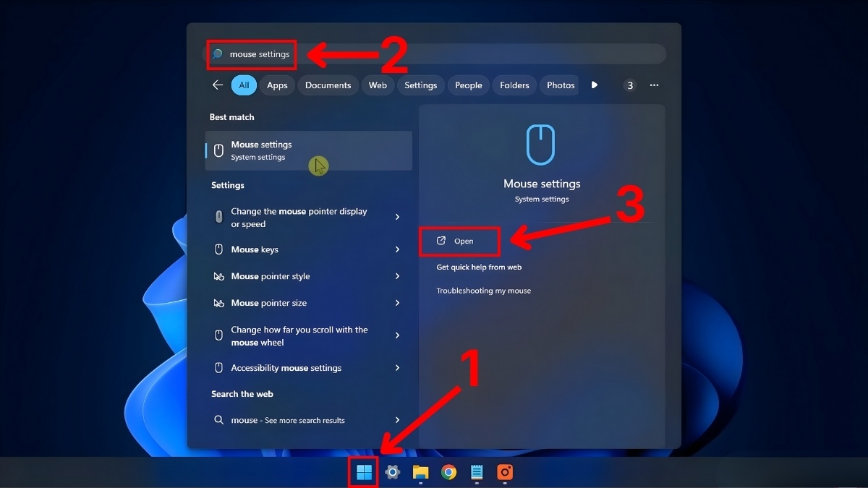
Task: Launch File Explorer from the taskbar
Action: coord(420,472)
